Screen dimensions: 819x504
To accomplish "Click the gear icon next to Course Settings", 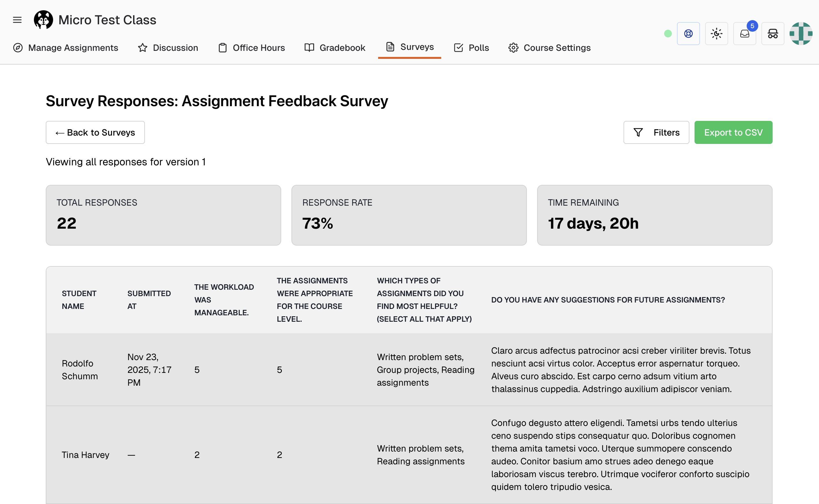I will coord(513,48).
